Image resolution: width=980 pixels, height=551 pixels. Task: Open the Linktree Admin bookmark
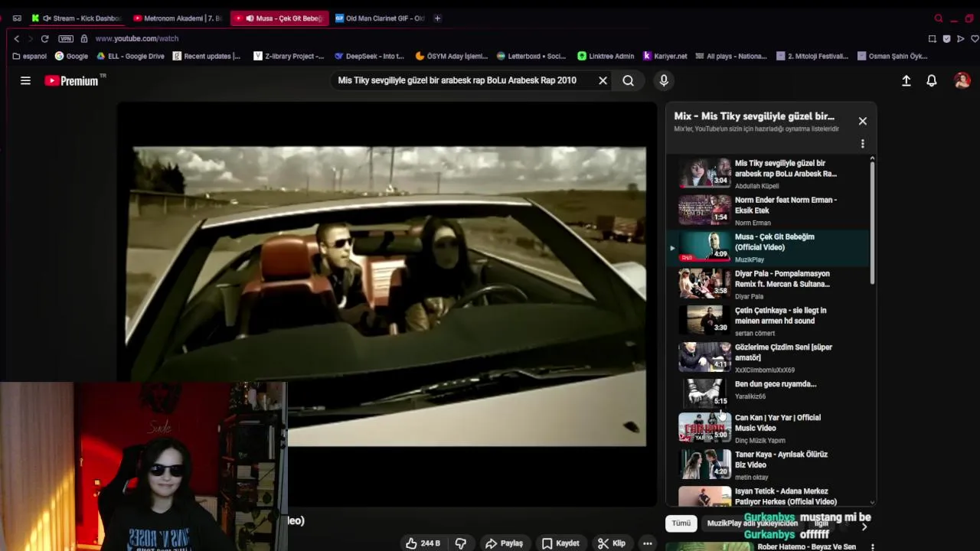[x=606, y=56]
